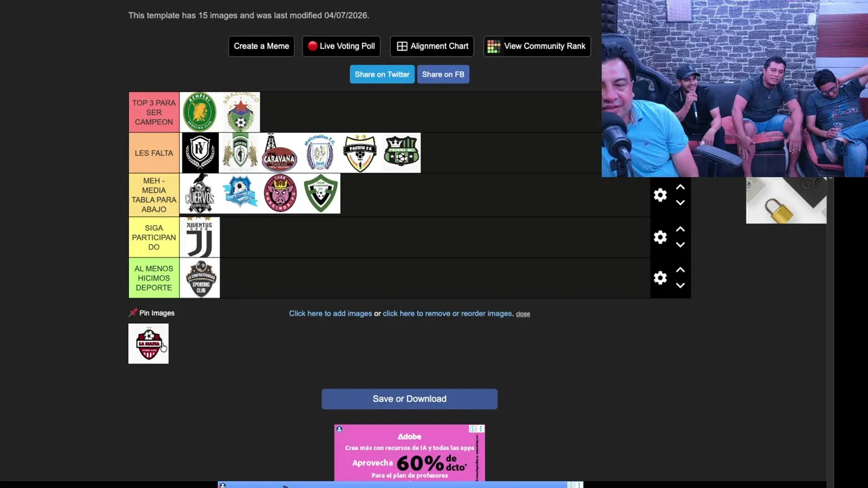This screenshot has width=868, height=488.
Task: Select the green shield logo with two figures
Action: pos(240,152)
